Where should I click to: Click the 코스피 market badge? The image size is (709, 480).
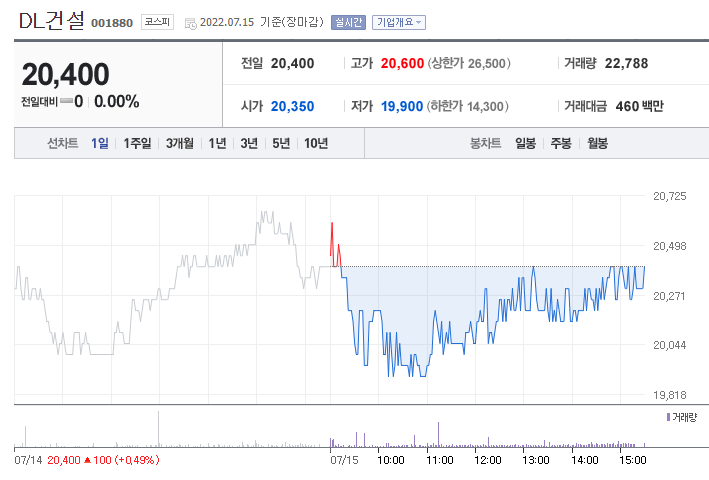tap(157, 22)
